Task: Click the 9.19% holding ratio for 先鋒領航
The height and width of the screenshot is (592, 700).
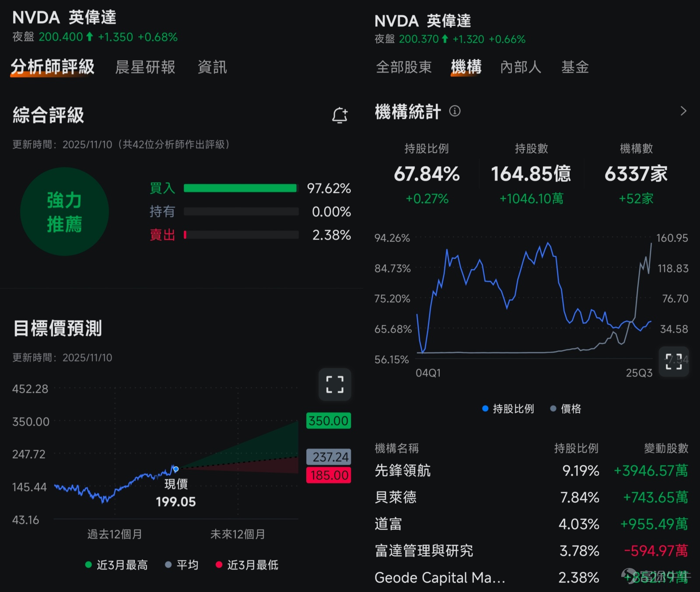Action: click(581, 470)
